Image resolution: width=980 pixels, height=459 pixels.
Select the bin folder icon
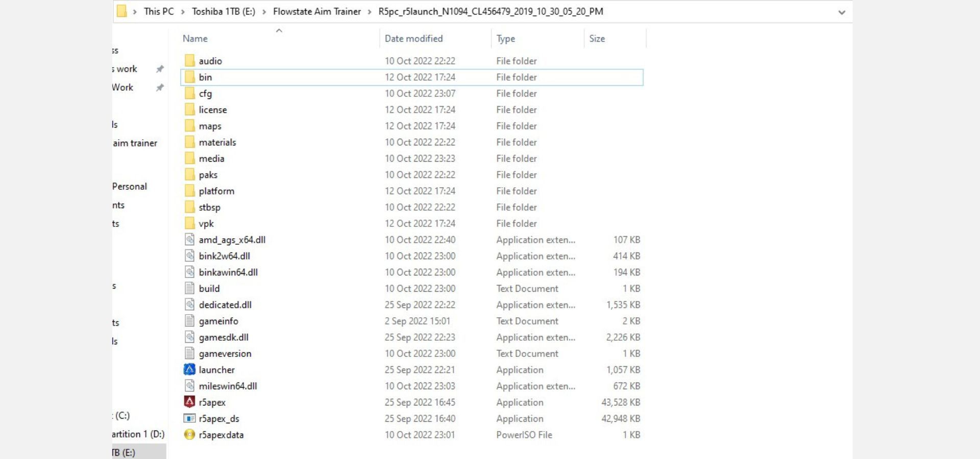[189, 77]
